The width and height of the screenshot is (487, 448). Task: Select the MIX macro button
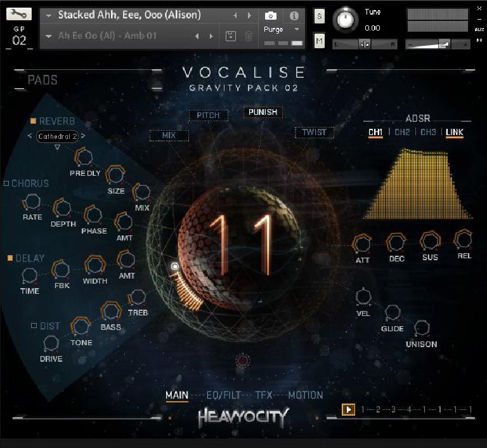169,136
